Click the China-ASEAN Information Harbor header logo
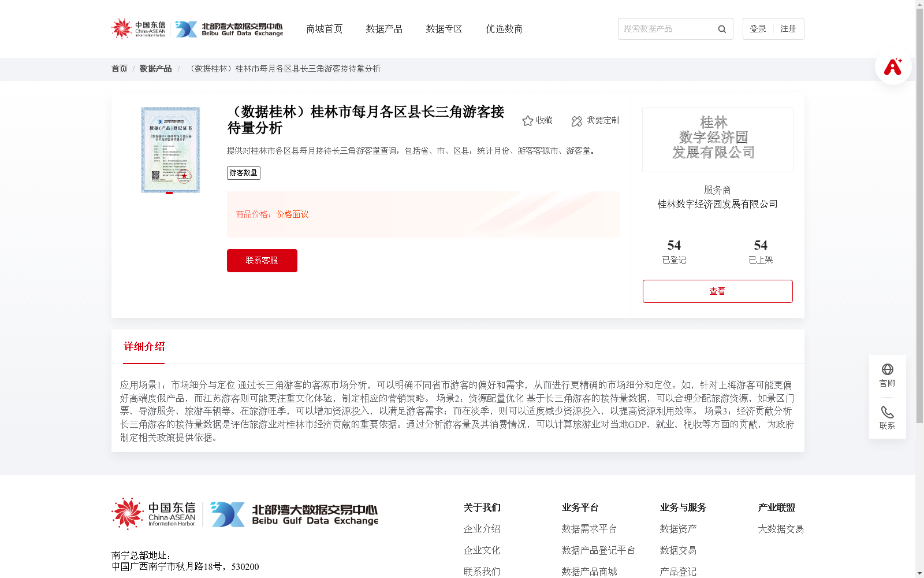Viewport: 924px width, 578px height. point(139,28)
